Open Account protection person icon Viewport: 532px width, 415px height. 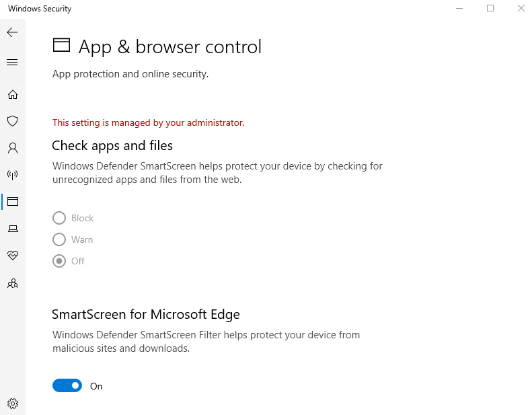(x=13, y=148)
